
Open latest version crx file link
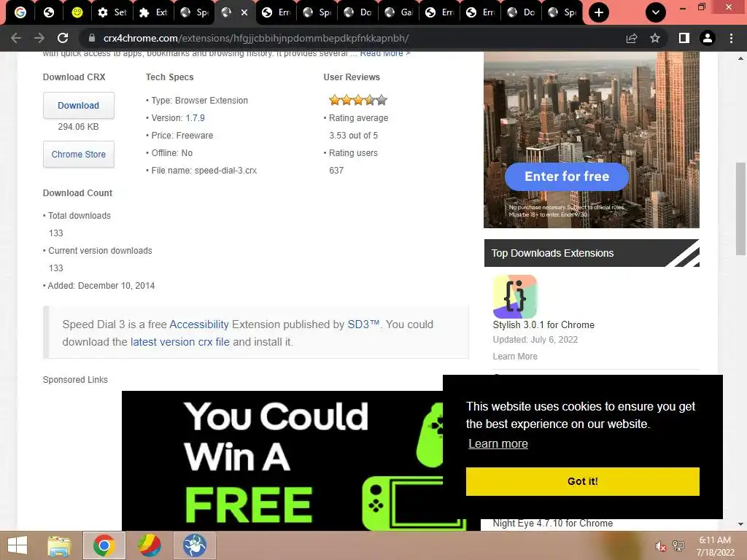(180, 342)
